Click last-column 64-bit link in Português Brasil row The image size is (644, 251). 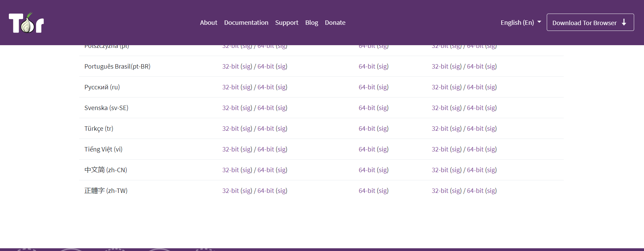click(475, 66)
